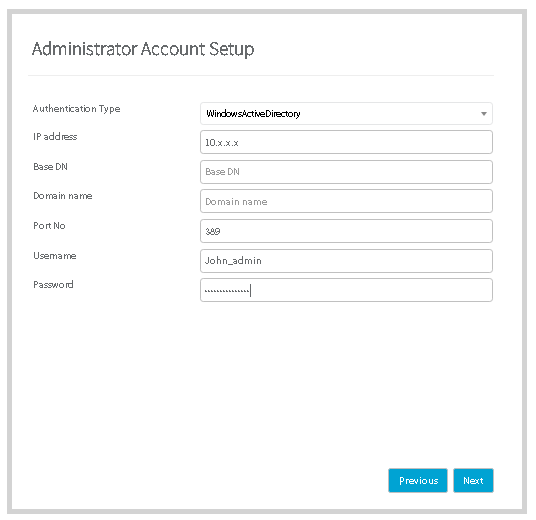This screenshot has width=536, height=520.
Task: Click the gray border frame of the dialog
Action: (x=267, y=11)
